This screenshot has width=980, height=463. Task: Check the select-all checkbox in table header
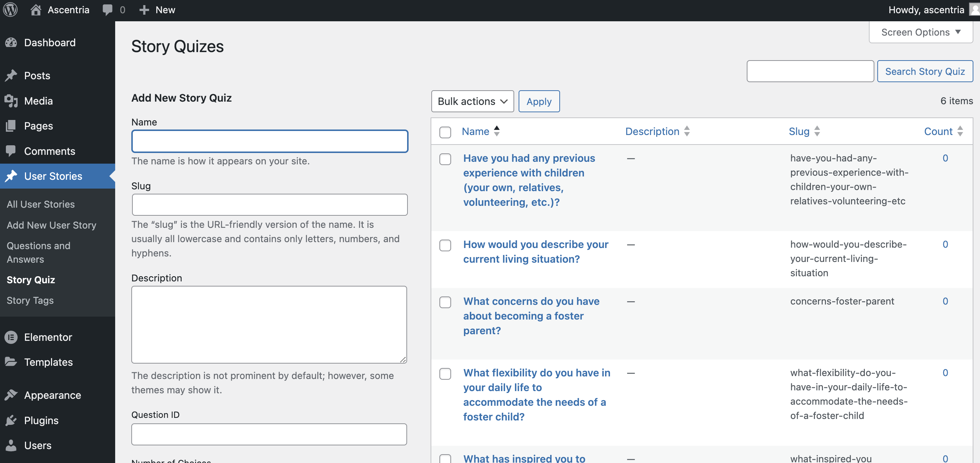[x=445, y=132]
